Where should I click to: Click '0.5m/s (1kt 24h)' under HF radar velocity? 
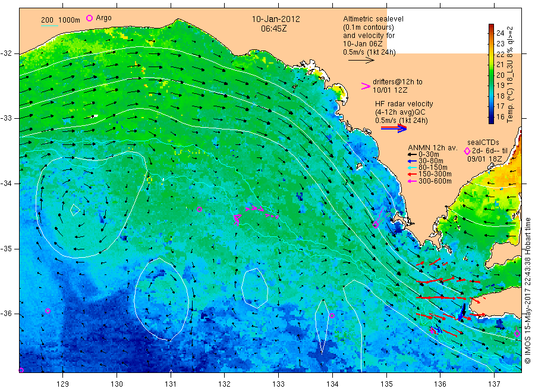point(402,121)
